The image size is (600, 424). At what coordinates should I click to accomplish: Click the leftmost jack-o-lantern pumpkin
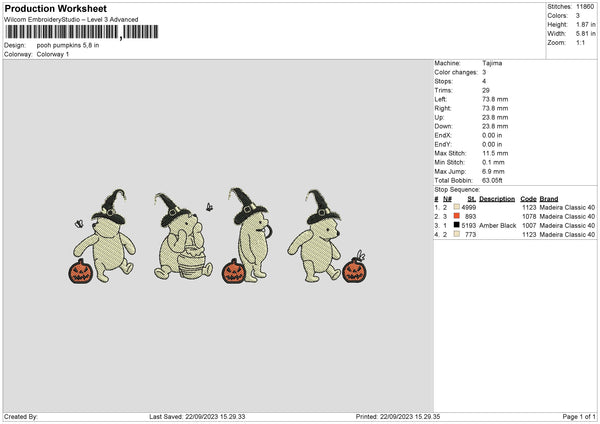81,271
